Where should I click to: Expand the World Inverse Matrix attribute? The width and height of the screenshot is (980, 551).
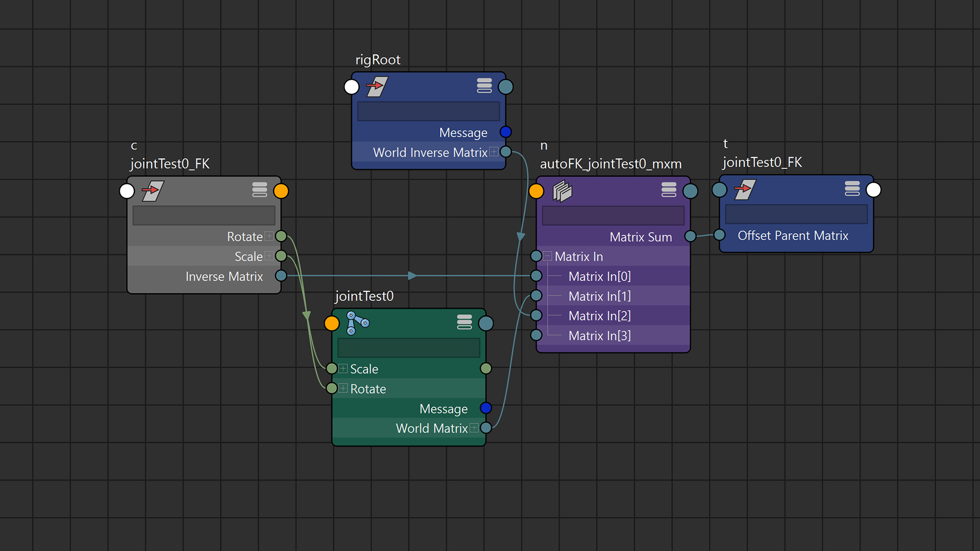494,152
